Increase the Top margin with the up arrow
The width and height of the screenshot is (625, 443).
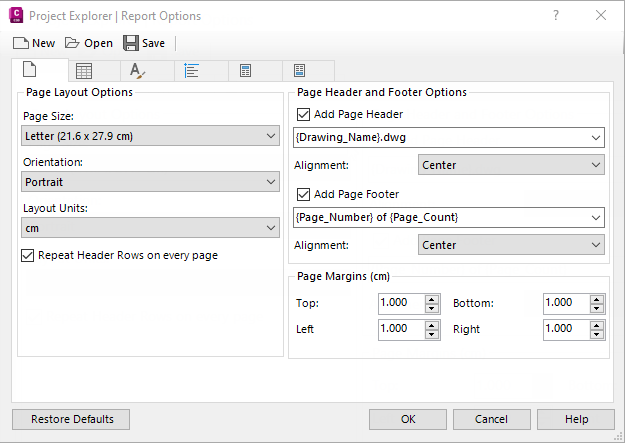pyautogui.click(x=432, y=298)
